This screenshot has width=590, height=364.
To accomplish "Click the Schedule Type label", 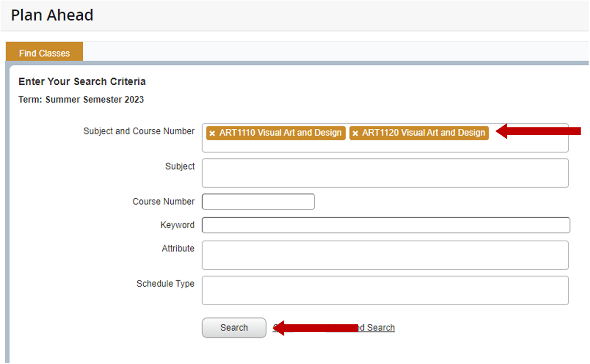I will 165,284.
